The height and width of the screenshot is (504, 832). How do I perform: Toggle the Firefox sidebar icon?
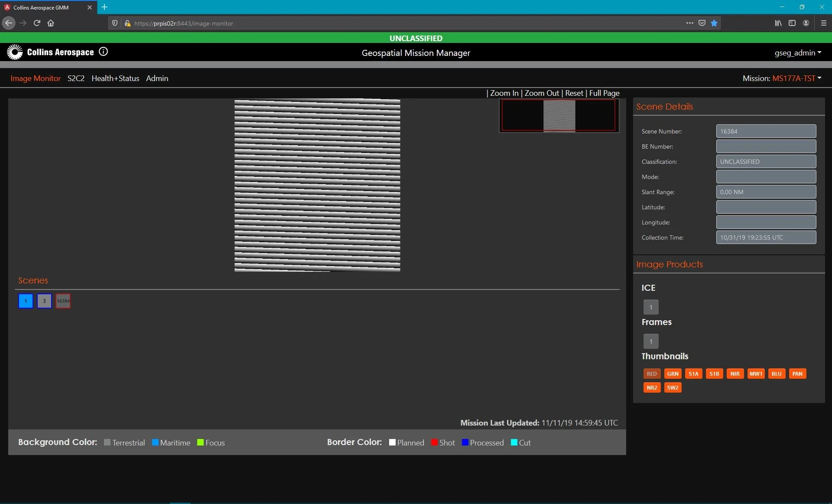[792, 23]
